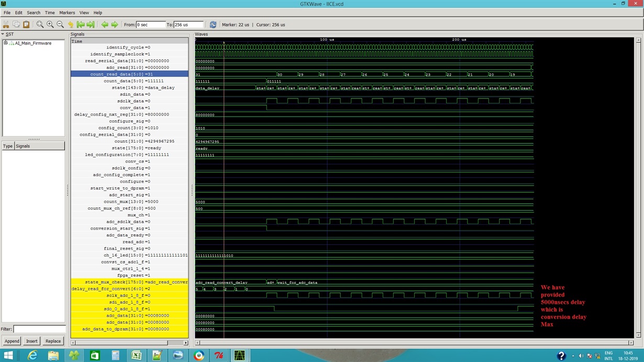Expand the AI_Main_Firmware tree node
Image resolution: width=644 pixels, height=362 pixels.
6,43
